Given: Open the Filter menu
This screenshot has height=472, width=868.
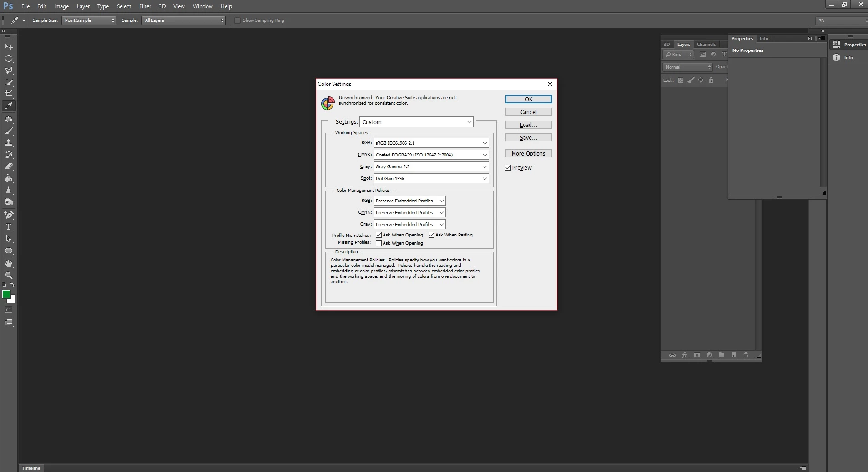Looking at the screenshot, I should [145, 6].
